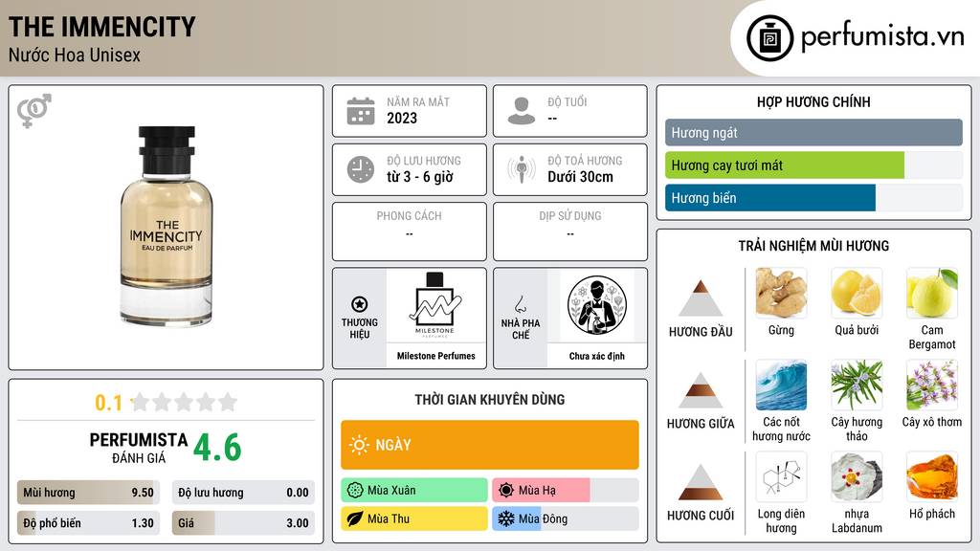Select the Long diên hương molecule image
980x551 pixels.
click(x=781, y=476)
